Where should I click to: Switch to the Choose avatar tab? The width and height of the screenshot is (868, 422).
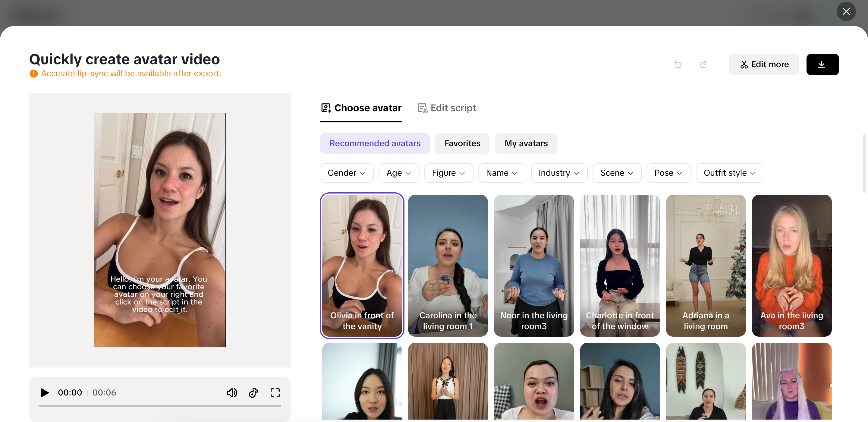[x=360, y=108]
